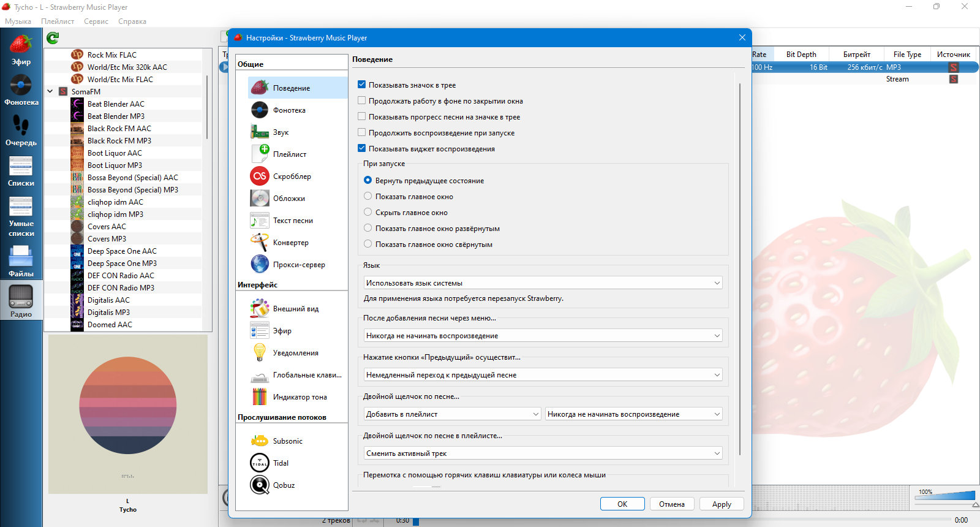Adjust the 100% volume slider
The height and width of the screenshot is (527, 980).
point(945,496)
